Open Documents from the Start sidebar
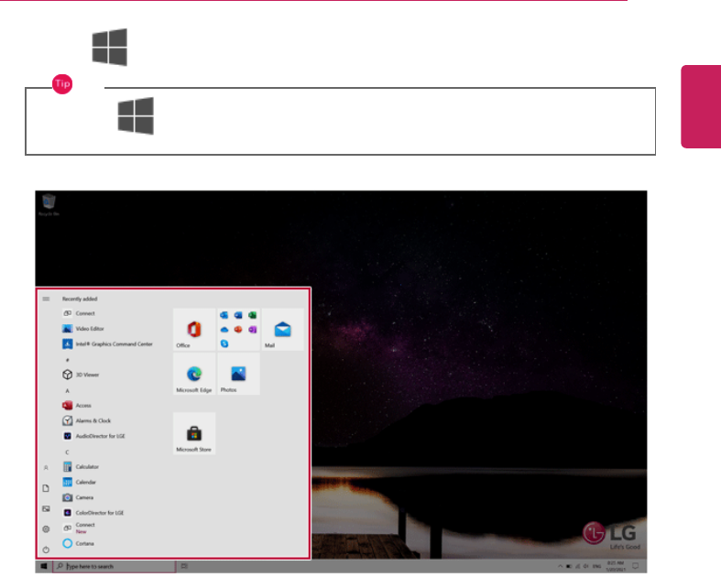The width and height of the screenshot is (721, 588). coord(46,488)
